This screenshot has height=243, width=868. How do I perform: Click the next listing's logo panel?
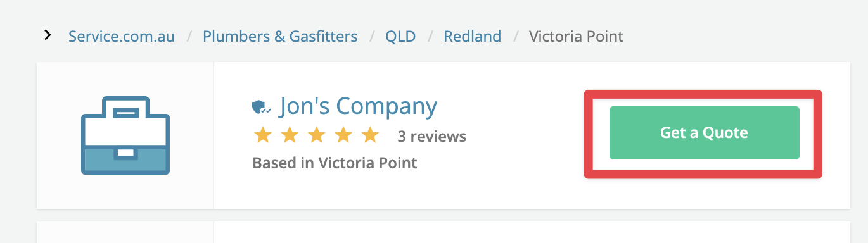coord(125,232)
